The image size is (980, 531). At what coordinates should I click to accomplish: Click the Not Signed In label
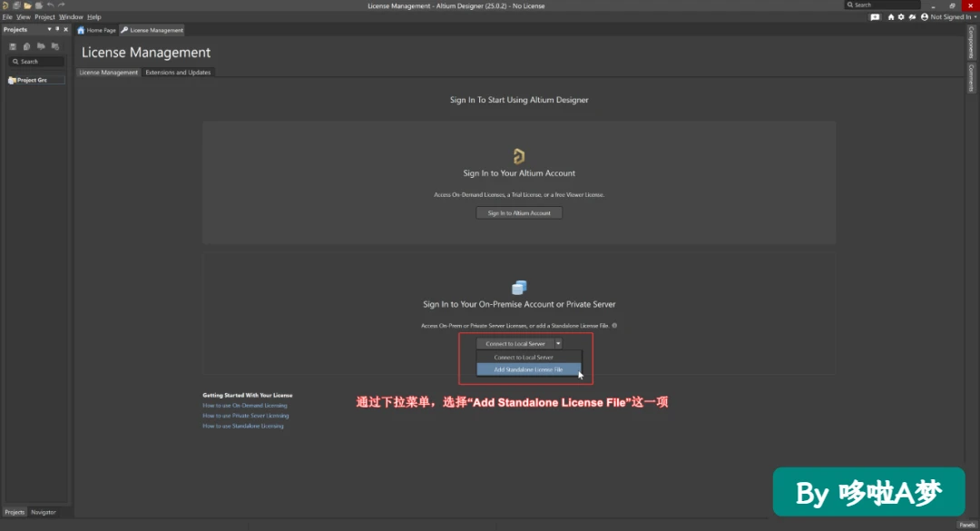coord(950,17)
